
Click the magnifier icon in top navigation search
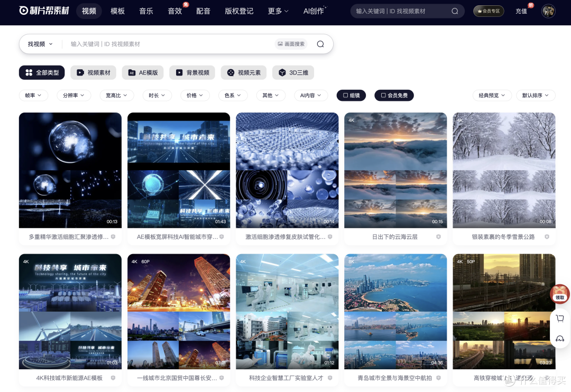(x=455, y=11)
